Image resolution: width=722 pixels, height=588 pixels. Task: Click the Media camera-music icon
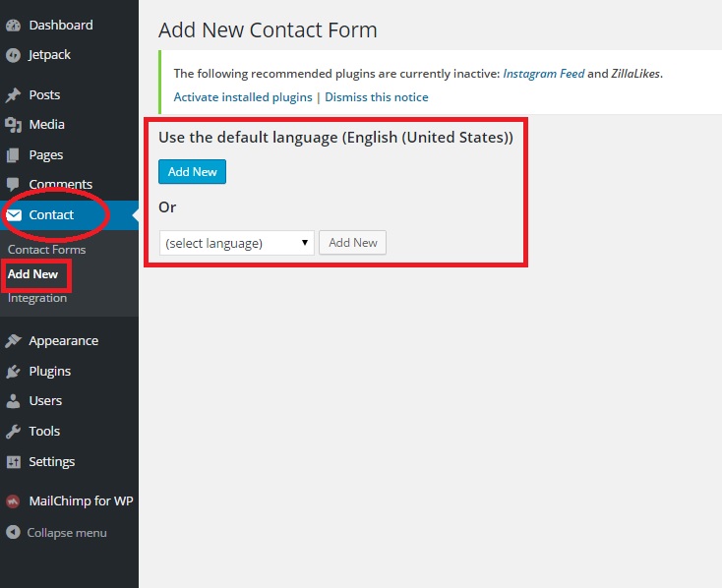[x=14, y=125]
